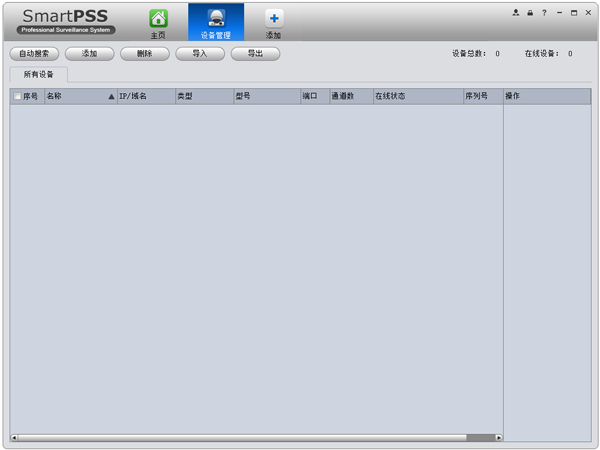This screenshot has width=600, height=450.
Task: Click the blue plus 添加 icon
Action: [273, 20]
